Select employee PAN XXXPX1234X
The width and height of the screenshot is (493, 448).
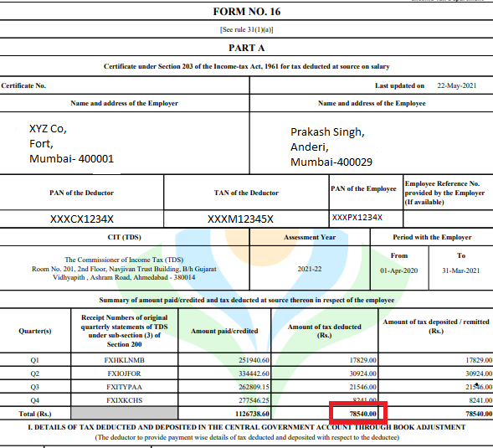(x=357, y=218)
